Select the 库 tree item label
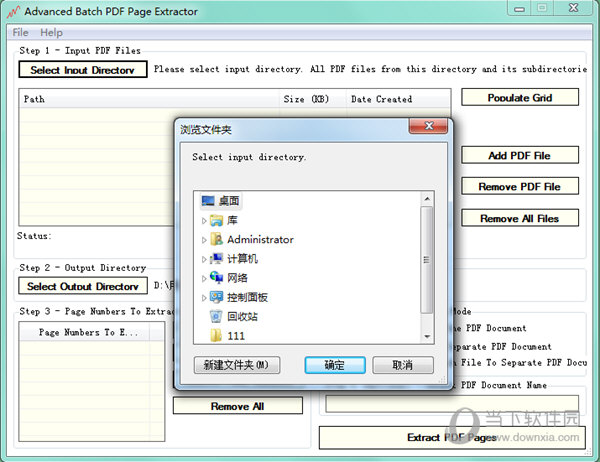The height and width of the screenshot is (462, 600). pyautogui.click(x=232, y=220)
